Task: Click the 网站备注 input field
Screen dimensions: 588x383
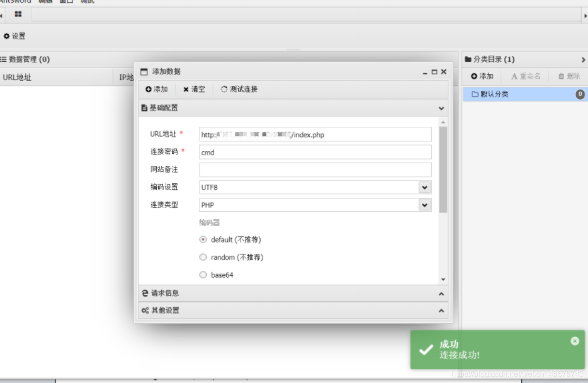Action: 315,170
